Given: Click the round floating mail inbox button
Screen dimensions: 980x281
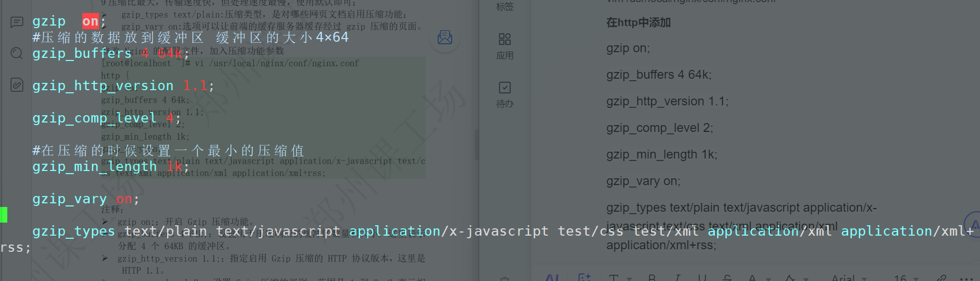Looking at the screenshot, I should (444, 38).
